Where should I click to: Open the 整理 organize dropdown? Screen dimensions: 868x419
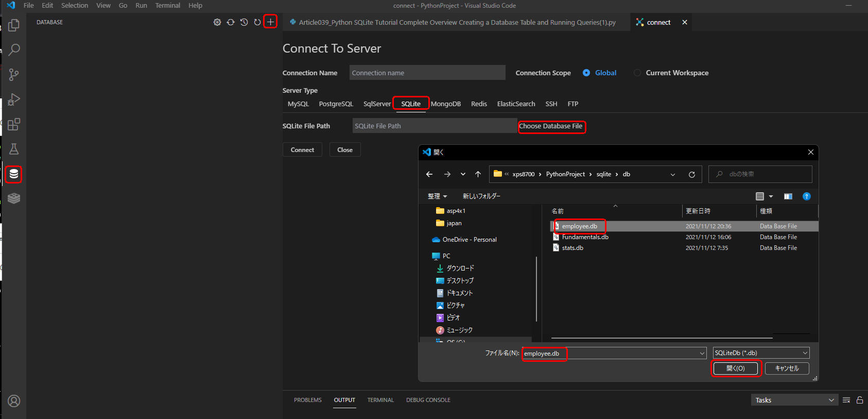(x=437, y=196)
